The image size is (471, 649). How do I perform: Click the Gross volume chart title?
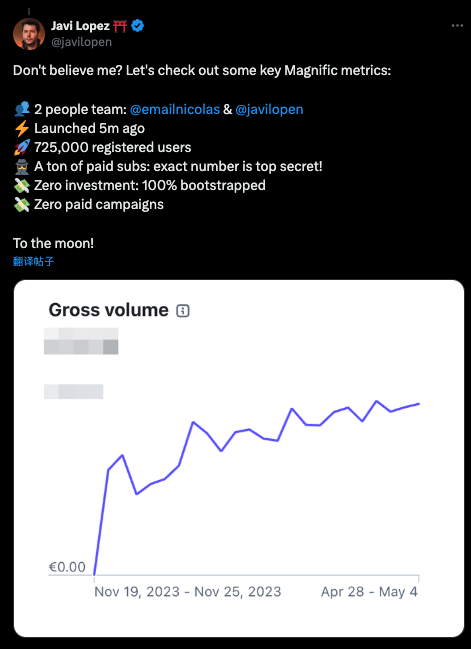click(108, 310)
